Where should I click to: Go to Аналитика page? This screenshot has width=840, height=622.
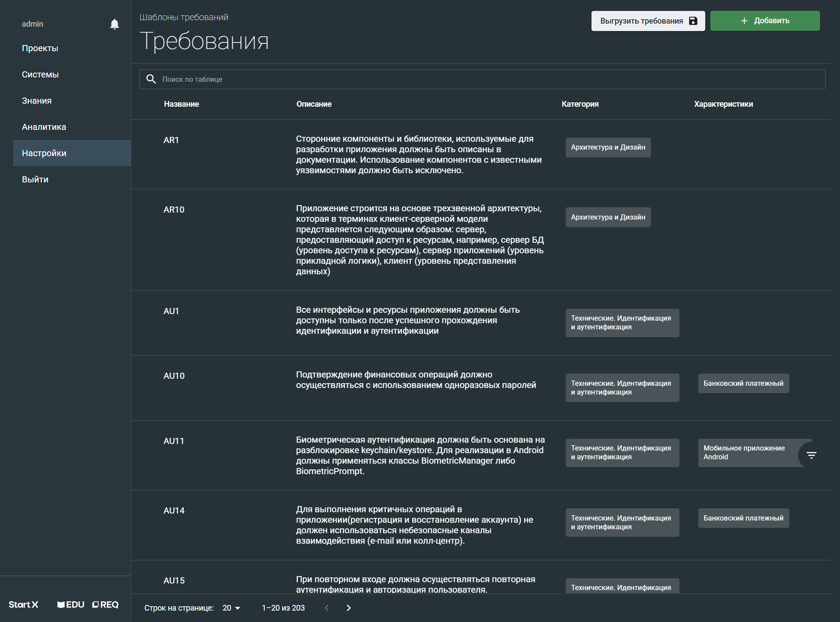pos(44,127)
